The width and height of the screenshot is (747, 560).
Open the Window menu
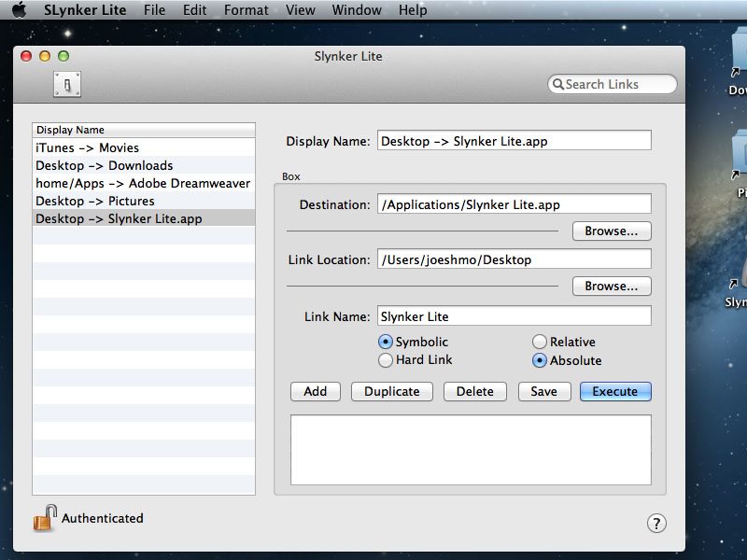click(x=357, y=10)
